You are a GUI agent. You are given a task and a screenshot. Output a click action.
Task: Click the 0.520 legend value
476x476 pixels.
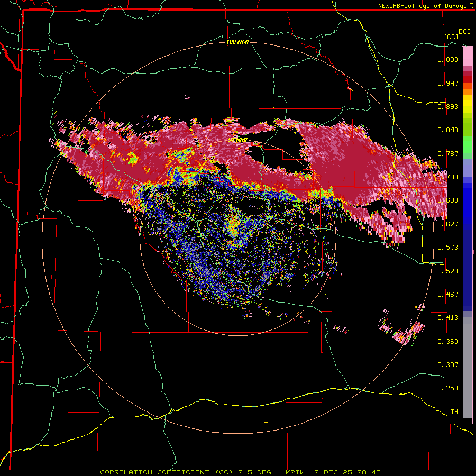coord(448,271)
